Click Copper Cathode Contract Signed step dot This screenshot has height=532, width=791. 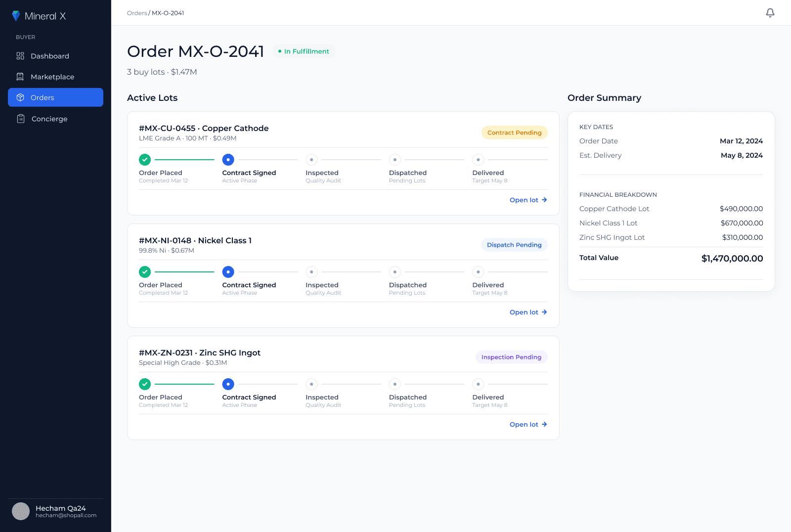(228, 160)
